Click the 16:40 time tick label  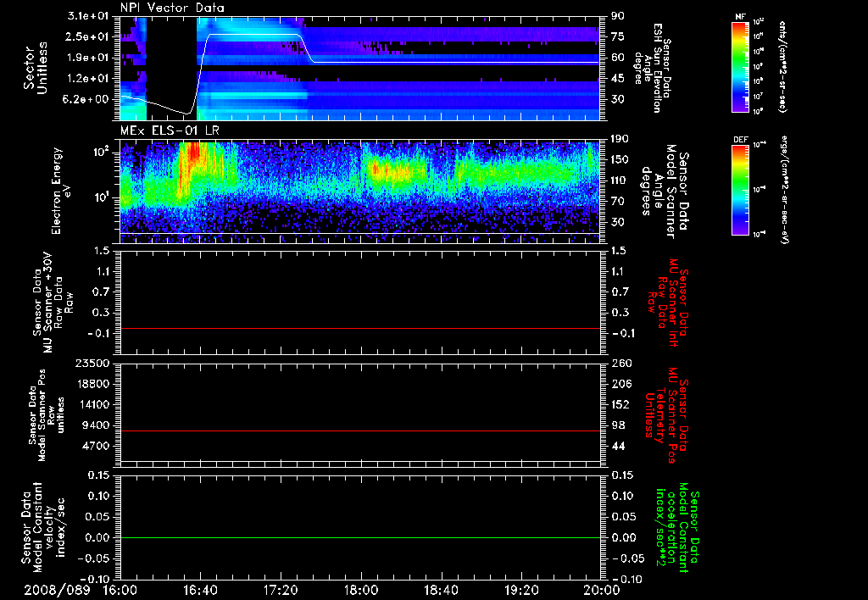tap(200, 591)
